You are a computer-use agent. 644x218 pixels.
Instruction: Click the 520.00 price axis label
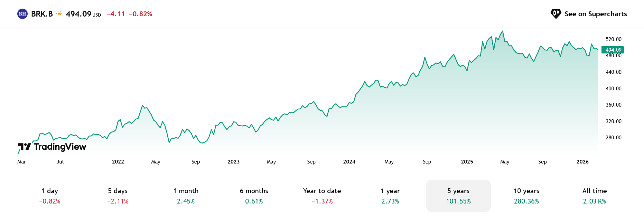613,39
